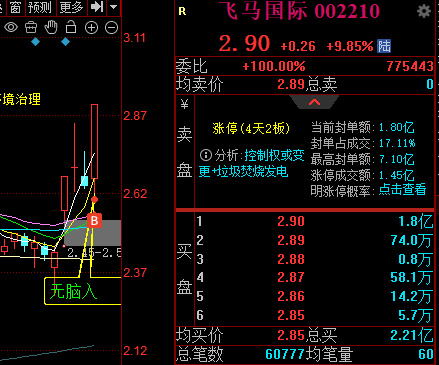Select buy level 6 price 2.85

[291, 315]
